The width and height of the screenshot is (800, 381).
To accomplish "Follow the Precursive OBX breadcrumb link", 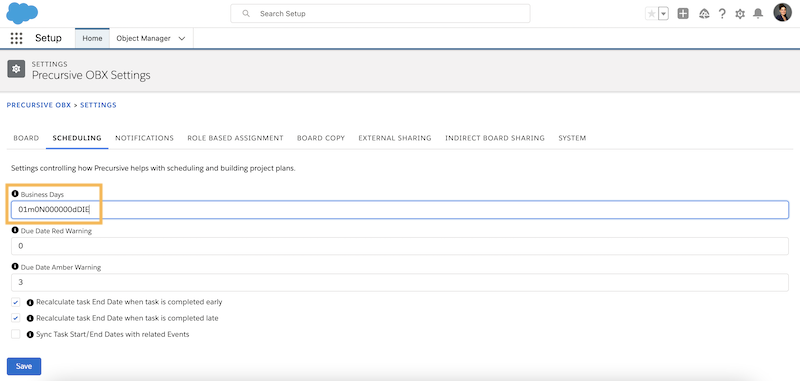I will click(x=39, y=105).
